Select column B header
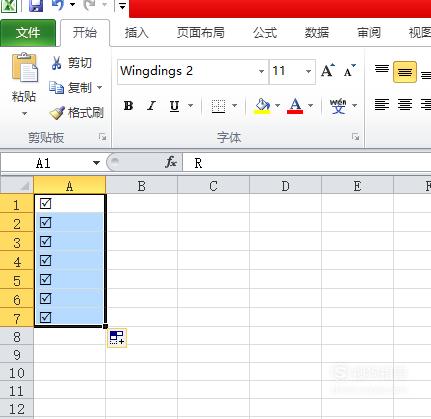This screenshot has width=431, height=419. (x=141, y=186)
